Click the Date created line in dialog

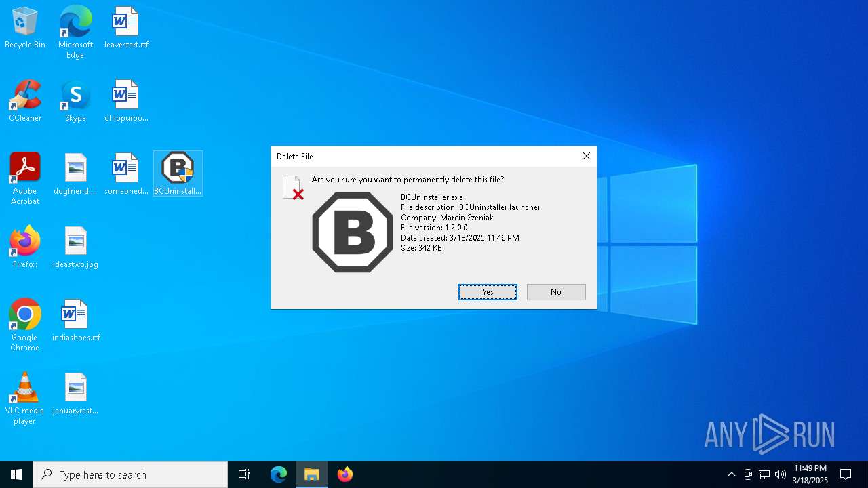(x=460, y=238)
